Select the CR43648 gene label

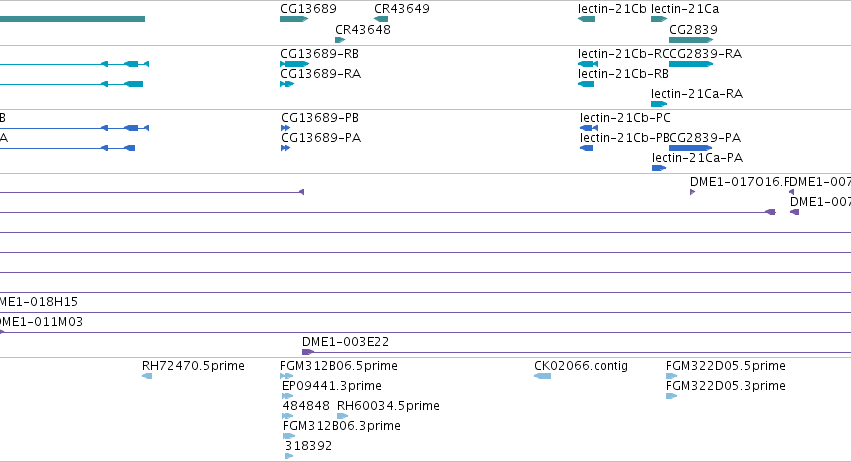click(363, 29)
